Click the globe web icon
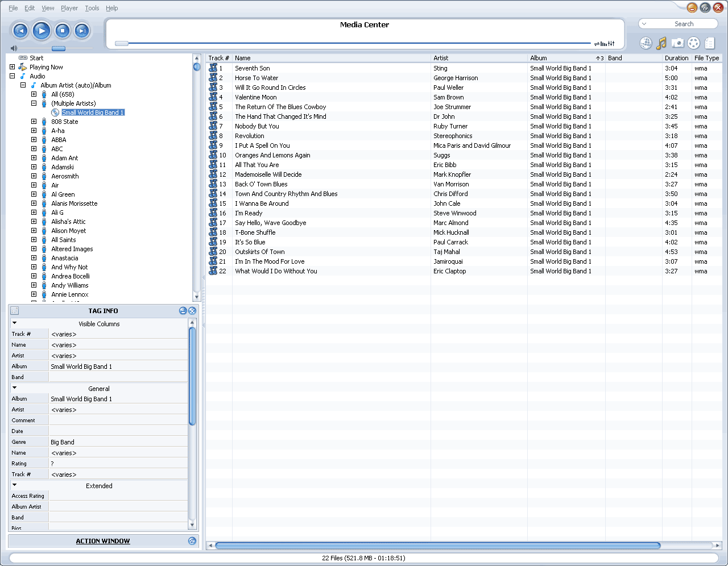 coord(646,43)
